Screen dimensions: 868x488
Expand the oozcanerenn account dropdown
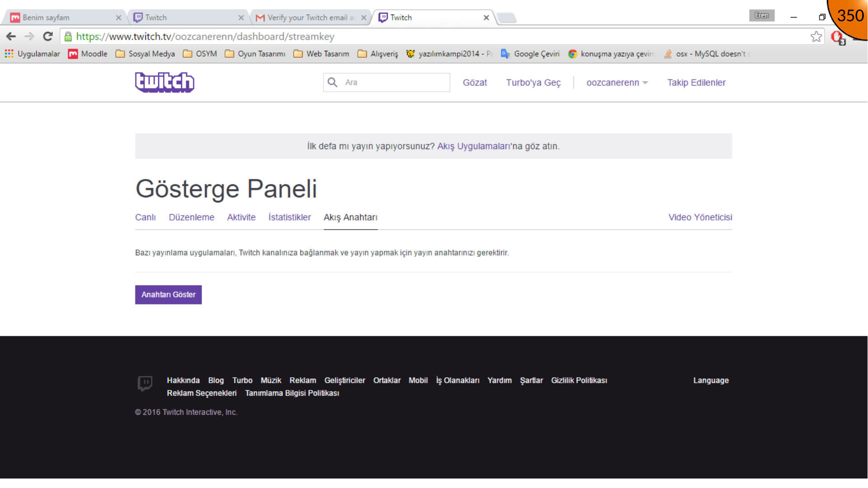[x=617, y=83]
